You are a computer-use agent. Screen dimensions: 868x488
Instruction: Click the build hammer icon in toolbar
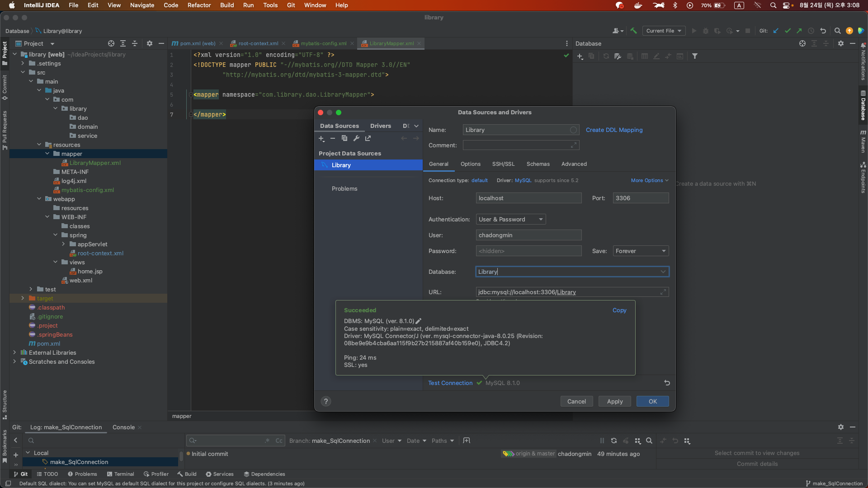pyautogui.click(x=633, y=31)
